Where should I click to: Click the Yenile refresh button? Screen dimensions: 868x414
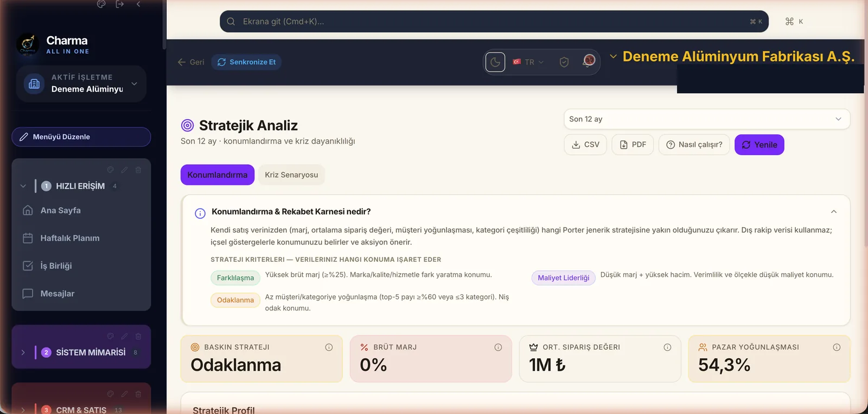[759, 145]
